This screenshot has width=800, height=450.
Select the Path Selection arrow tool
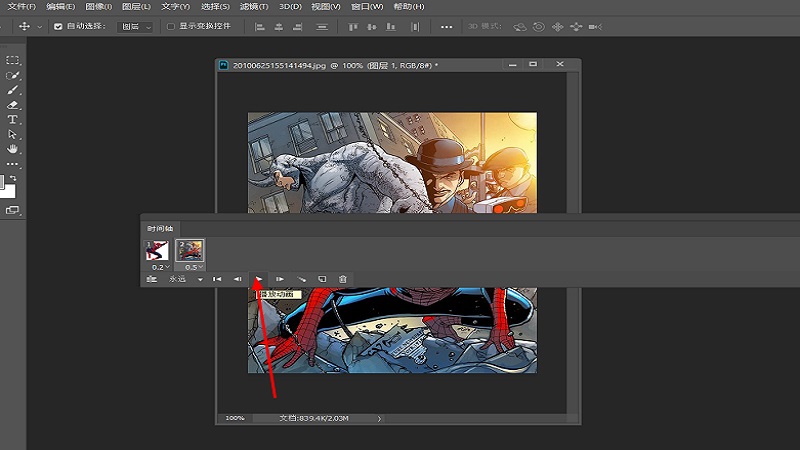[x=12, y=134]
